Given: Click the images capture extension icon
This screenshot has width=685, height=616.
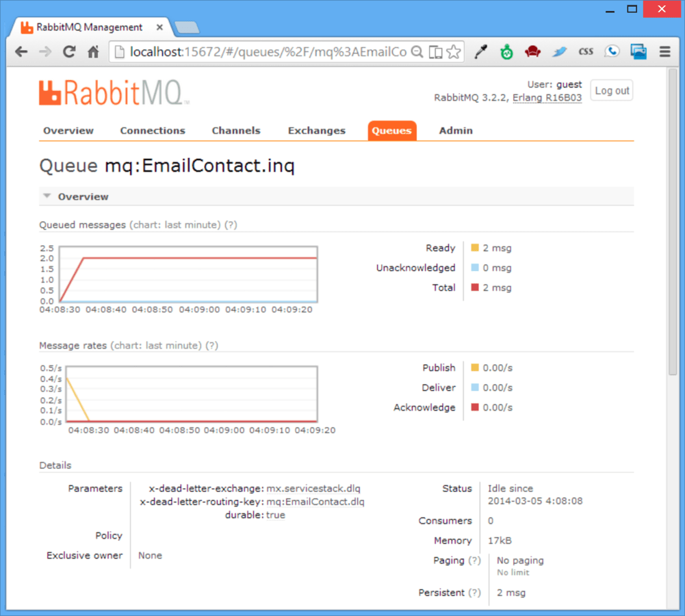Looking at the screenshot, I should pos(638,51).
